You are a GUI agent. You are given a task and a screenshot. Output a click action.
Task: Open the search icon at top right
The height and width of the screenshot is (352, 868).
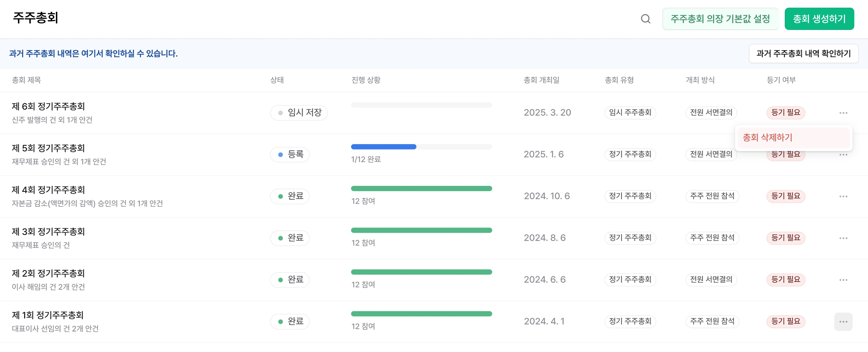pyautogui.click(x=645, y=19)
